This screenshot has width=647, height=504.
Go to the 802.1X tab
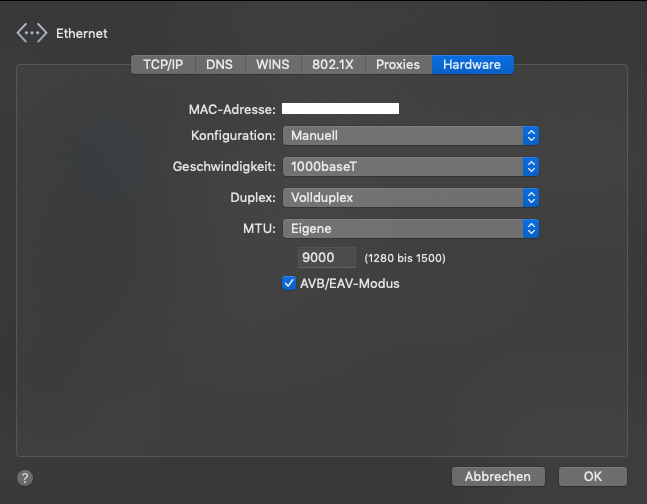(332, 64)
